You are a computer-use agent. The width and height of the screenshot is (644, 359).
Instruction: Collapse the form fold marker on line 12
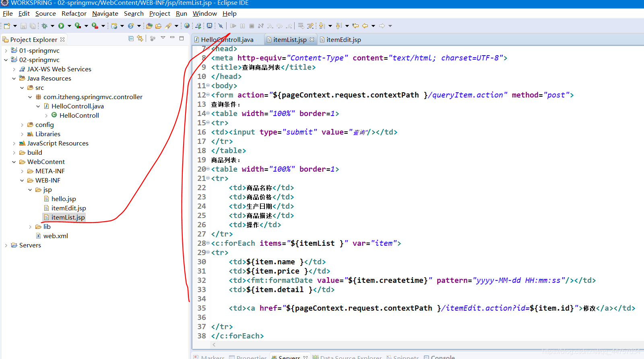coord(208,95)
